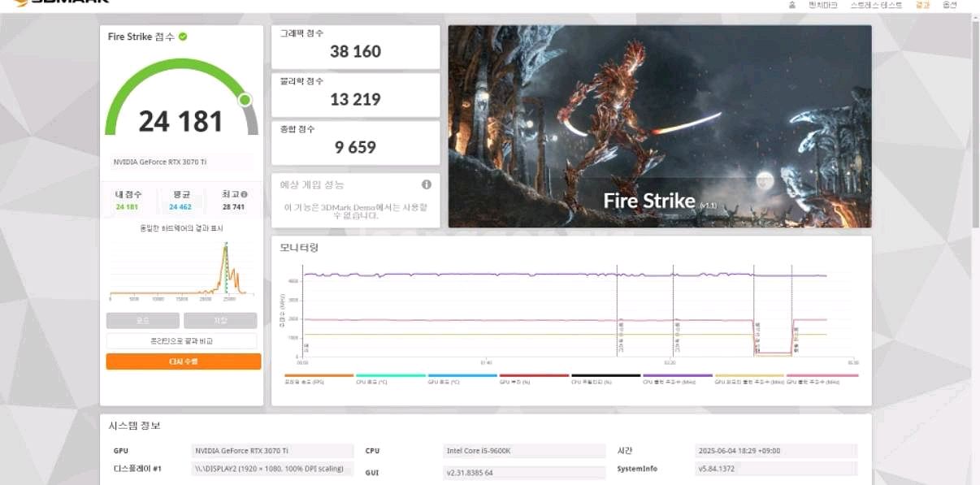Click the SystemInfo version v5.84.1372 field

click(776, 469)
